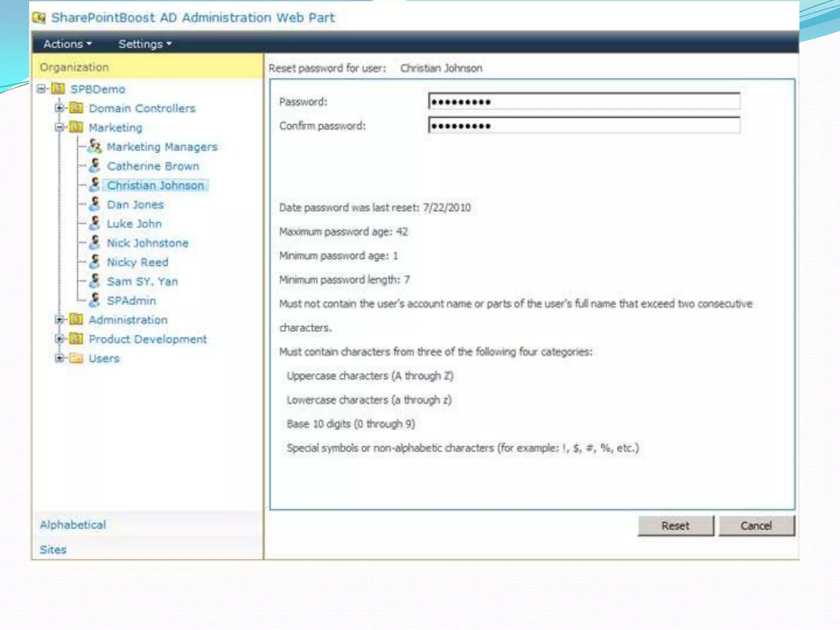The width and height of the screenshot is (840, 630).
Task: Expand the Domain Controllers node
Action: [59, 108]
